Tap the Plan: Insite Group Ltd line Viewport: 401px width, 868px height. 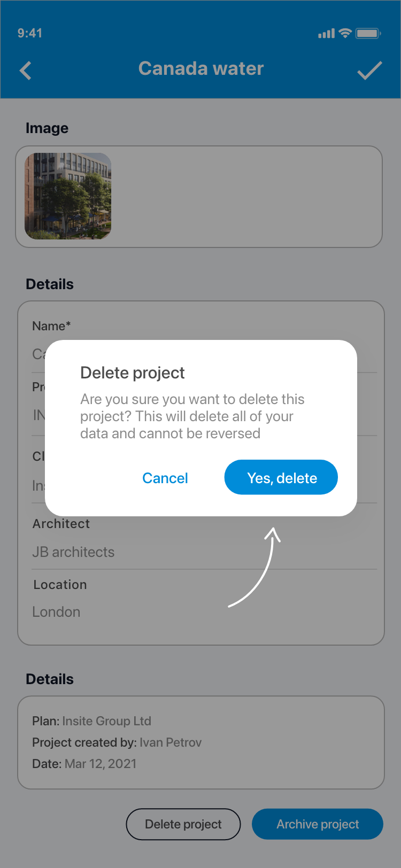pos(91,721)
